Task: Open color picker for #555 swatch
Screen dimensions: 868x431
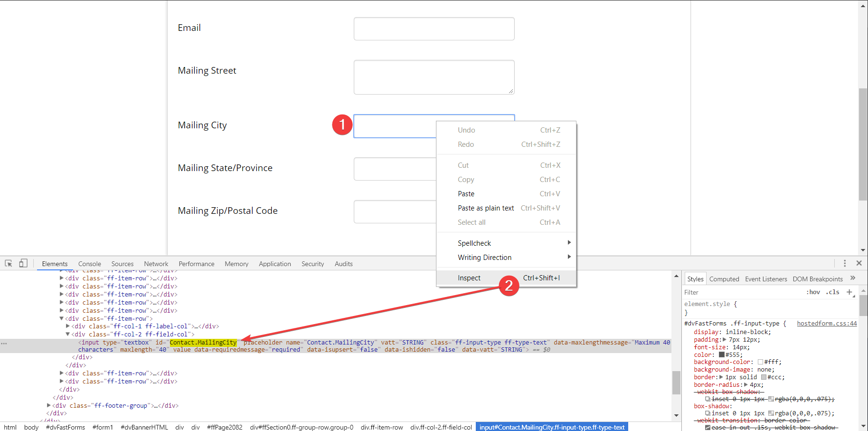Action: [722, 354]
